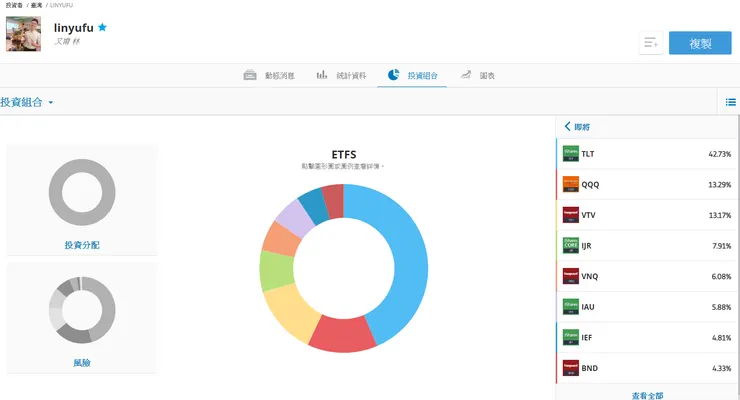The width and height of the screenshot is (740, 400).
Task: Click the news feed tab icon
Action: (250, 75)
